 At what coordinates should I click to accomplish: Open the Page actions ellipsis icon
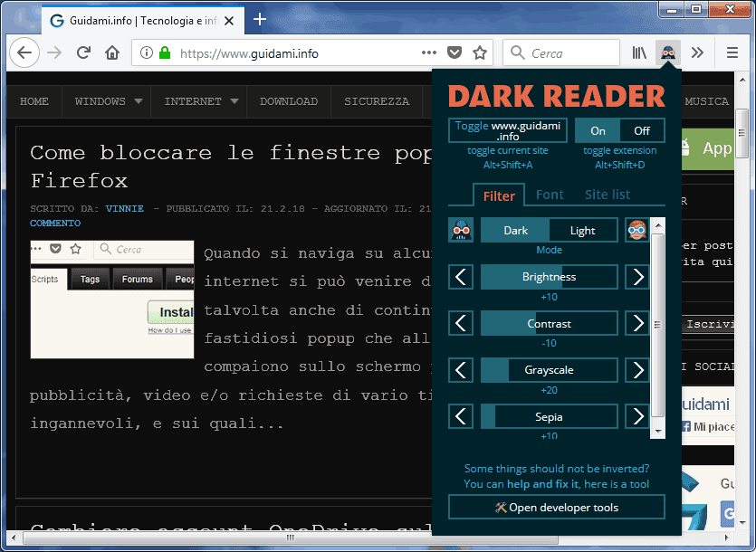point(428,52)
